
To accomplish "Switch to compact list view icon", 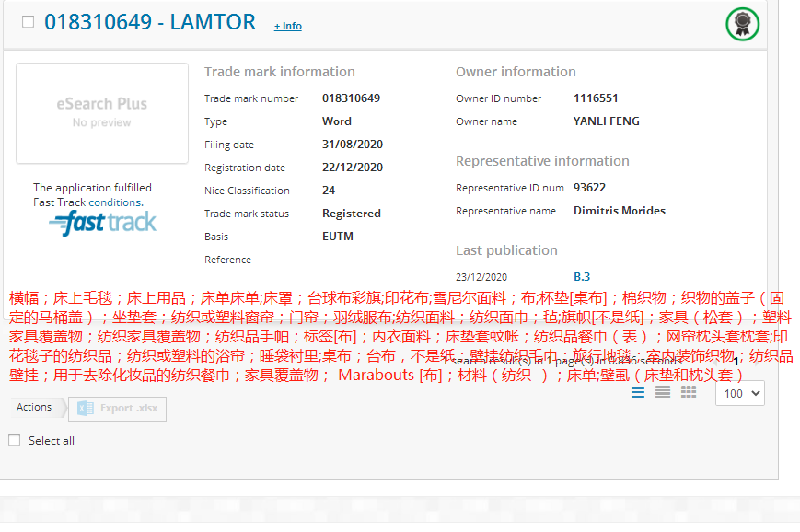I will [663, 392].
